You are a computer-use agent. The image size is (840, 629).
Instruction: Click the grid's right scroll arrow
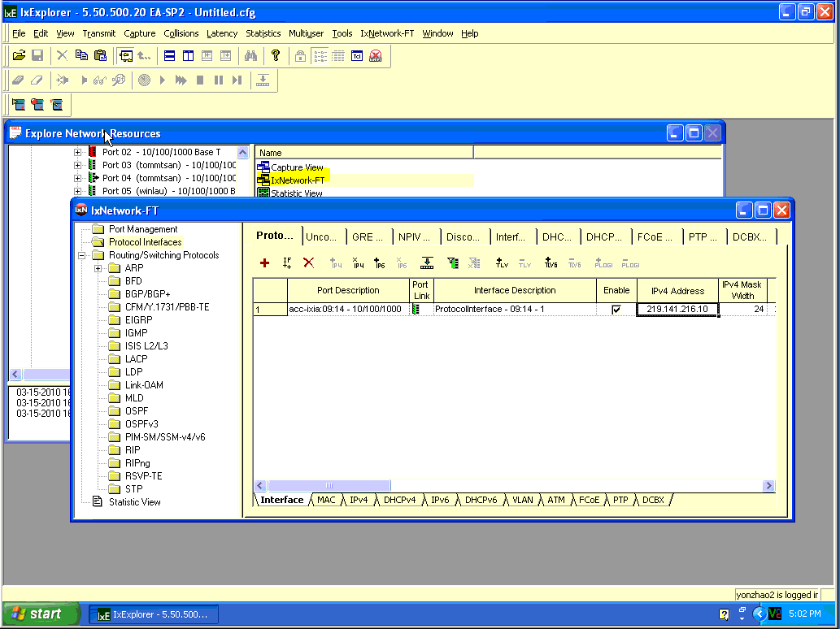[768, 485]
